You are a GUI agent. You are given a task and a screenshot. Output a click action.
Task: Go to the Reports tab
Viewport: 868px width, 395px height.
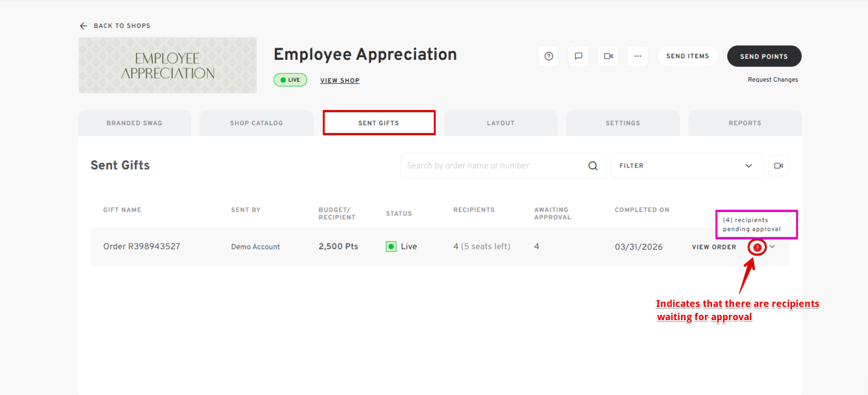tap(745, 123)
